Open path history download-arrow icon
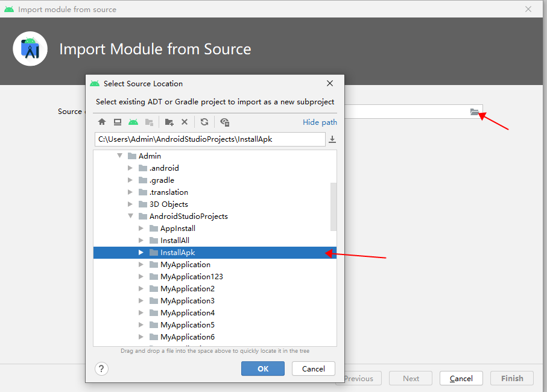 pos(332,139)
